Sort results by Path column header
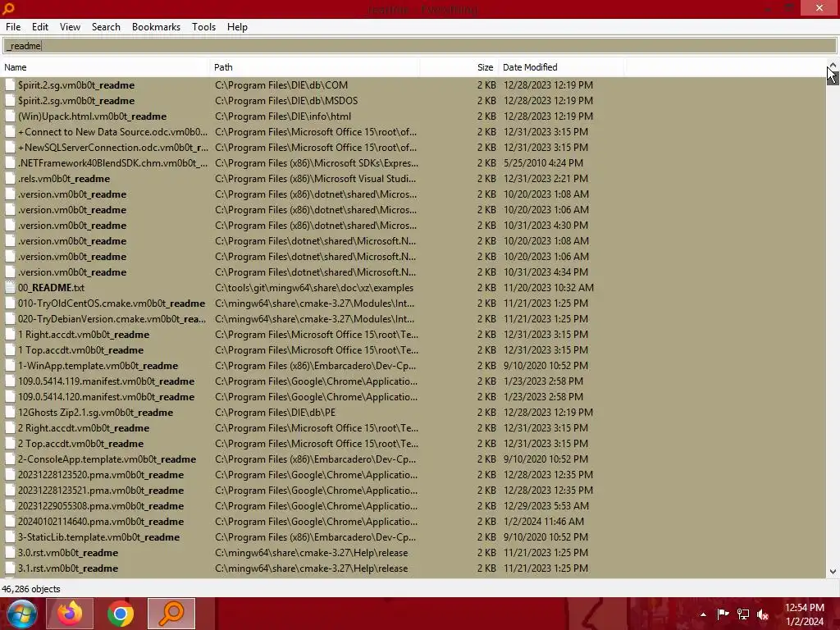The image size is (840, 630). click(x=314, y=67)
